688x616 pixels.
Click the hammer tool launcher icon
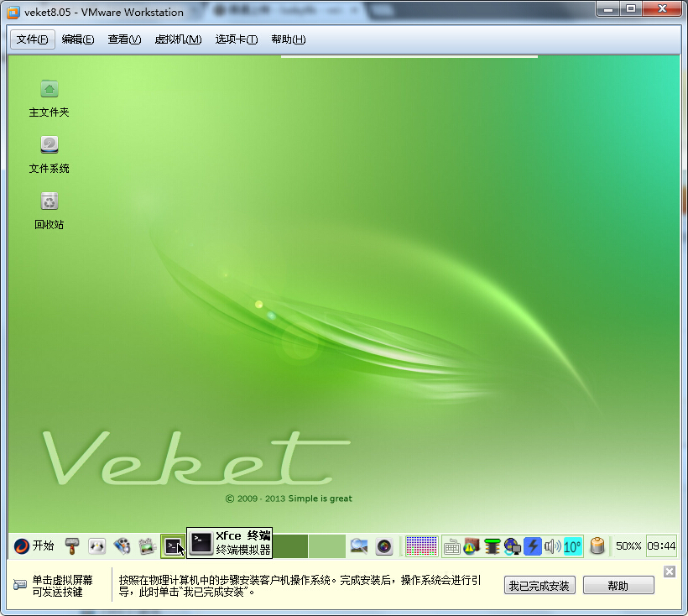coord(72,546)
